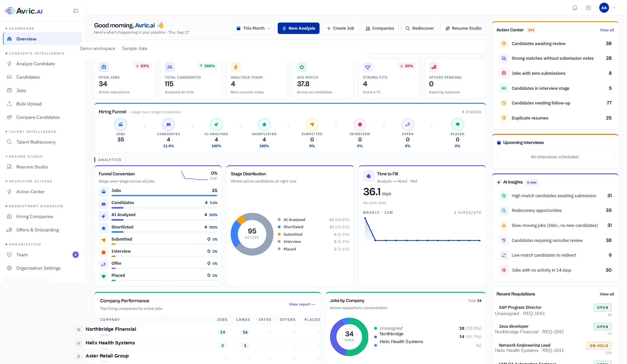
Task: Open Candidates awaiting review item
Action: (555, 43)
